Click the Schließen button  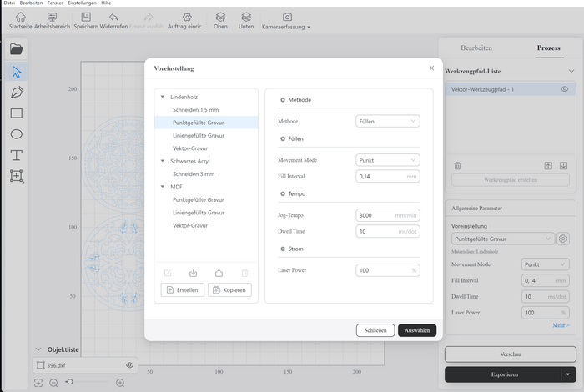375,330
